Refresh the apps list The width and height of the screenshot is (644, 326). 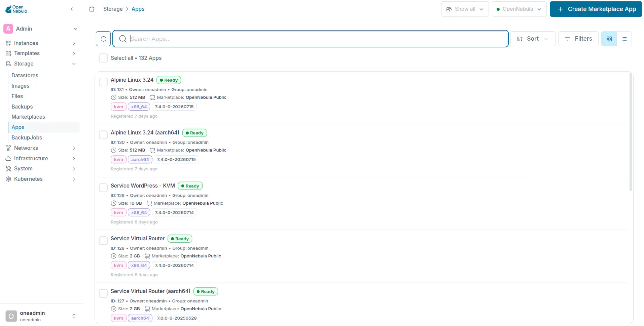point(103,39)
